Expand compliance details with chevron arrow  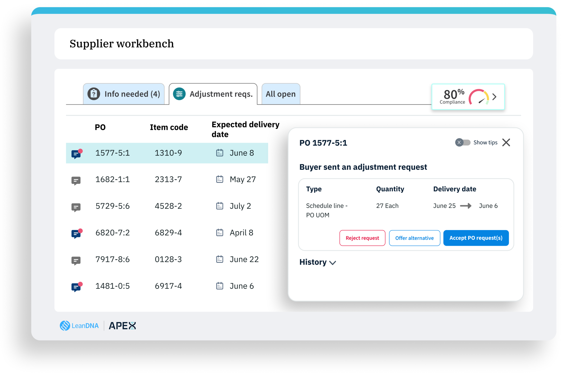point(494,97)
